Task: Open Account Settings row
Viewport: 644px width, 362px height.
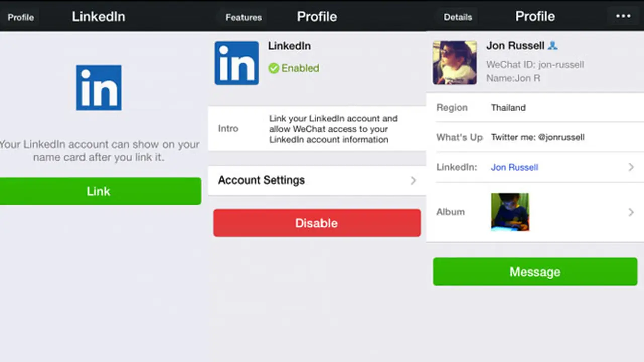Action: (317, 180)
